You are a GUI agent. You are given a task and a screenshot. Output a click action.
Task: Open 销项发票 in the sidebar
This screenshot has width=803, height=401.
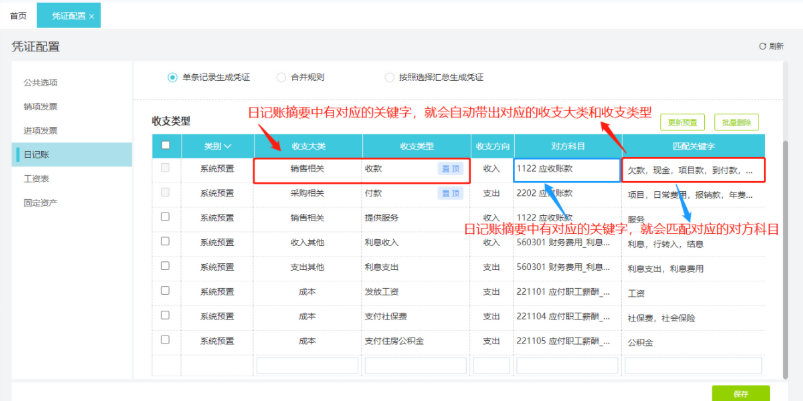tap(40, 107)
